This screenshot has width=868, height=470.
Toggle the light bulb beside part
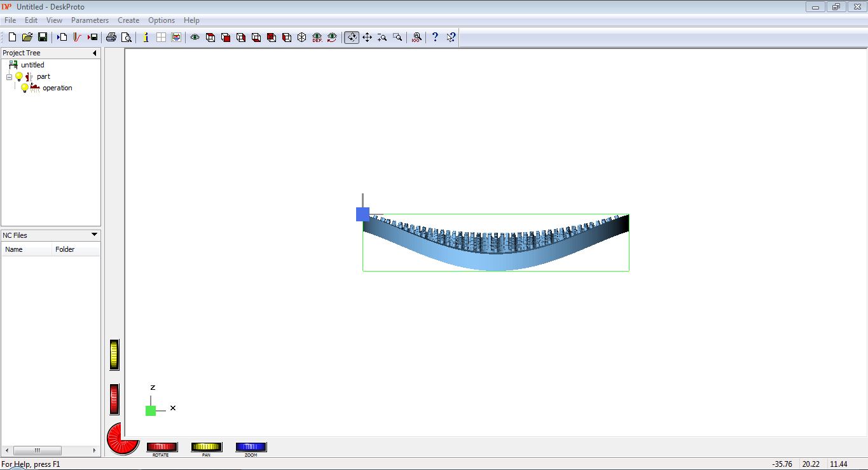(19, 76)
